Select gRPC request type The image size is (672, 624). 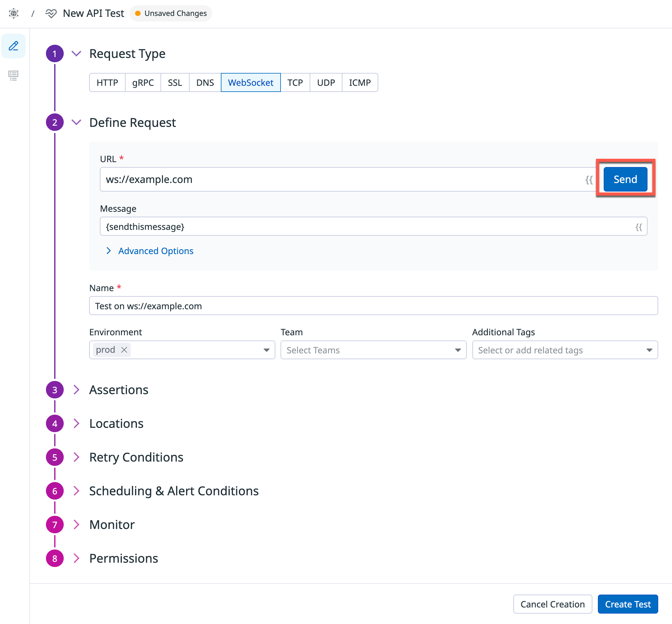(x=143, y=83)
